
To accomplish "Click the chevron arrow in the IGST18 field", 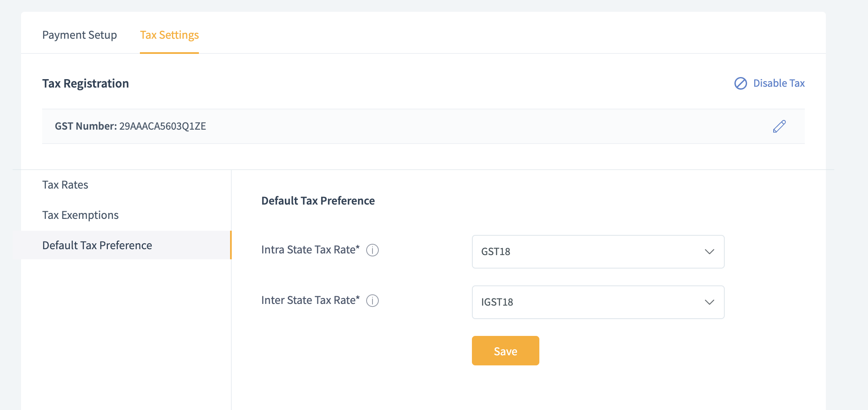I will point(709,302).
